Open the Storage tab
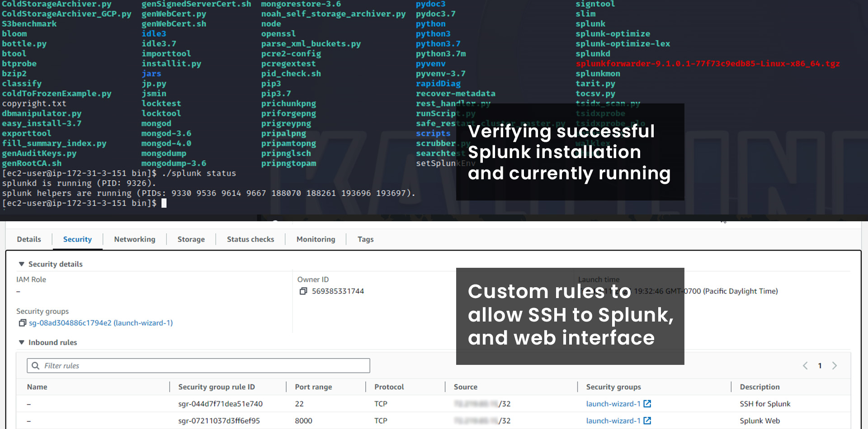The image size is (868, 429). click(x=191, y=239)
